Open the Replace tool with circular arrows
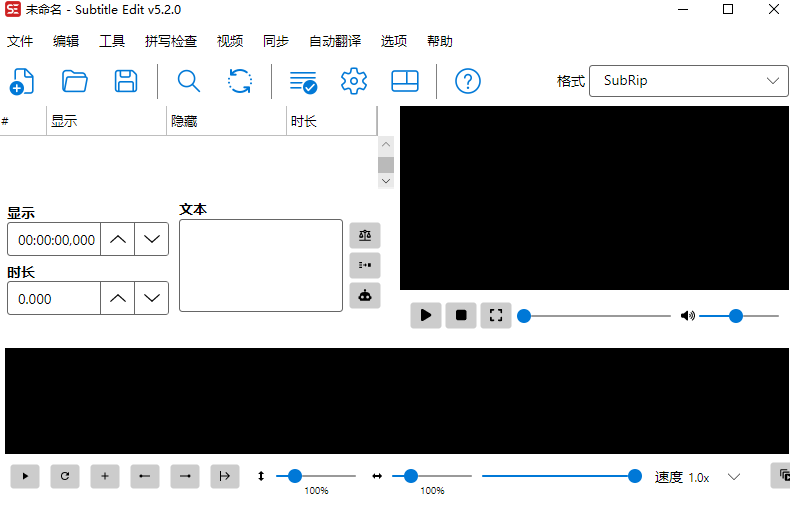This screenshot has width=790, height=516. point(240,81)
